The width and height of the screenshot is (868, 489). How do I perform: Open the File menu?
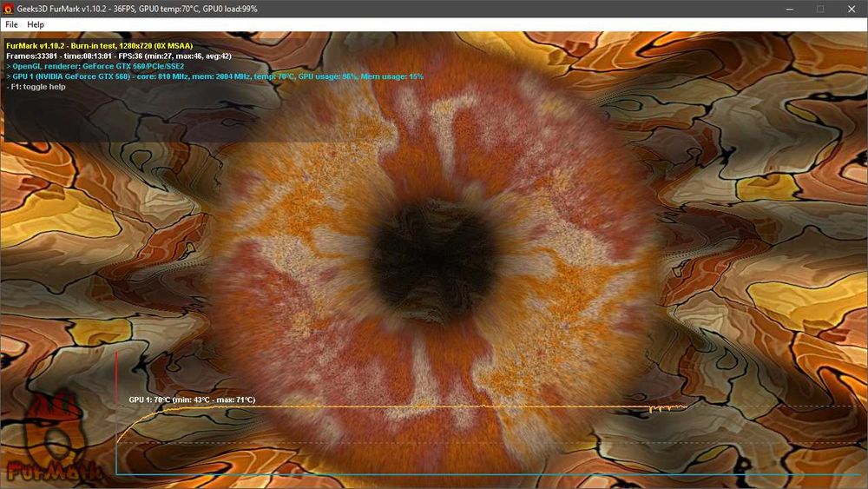(11, 24)
